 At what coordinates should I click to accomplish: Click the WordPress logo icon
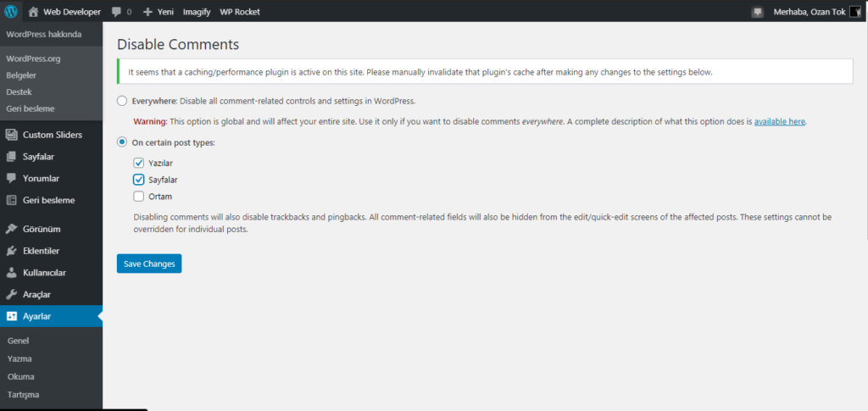(x=11, y=11)
